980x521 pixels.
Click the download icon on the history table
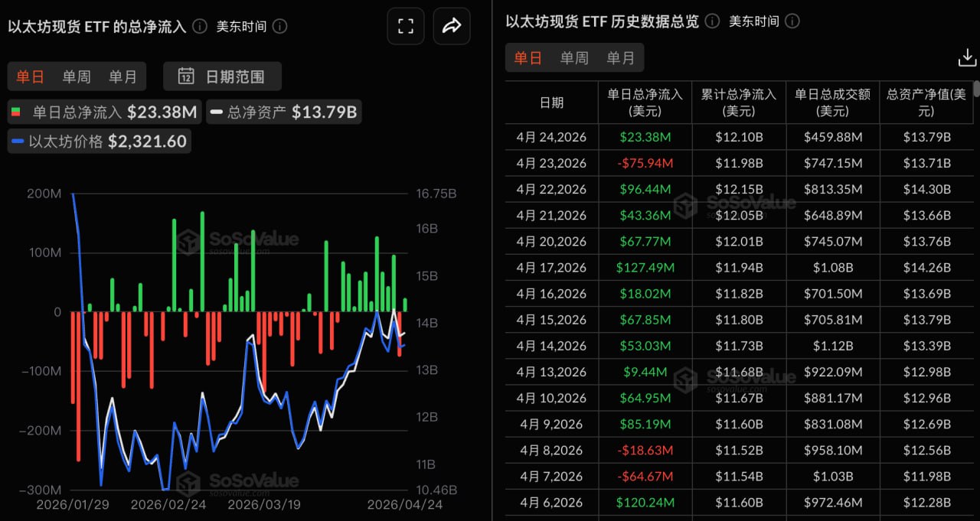(x=967, y=57)
